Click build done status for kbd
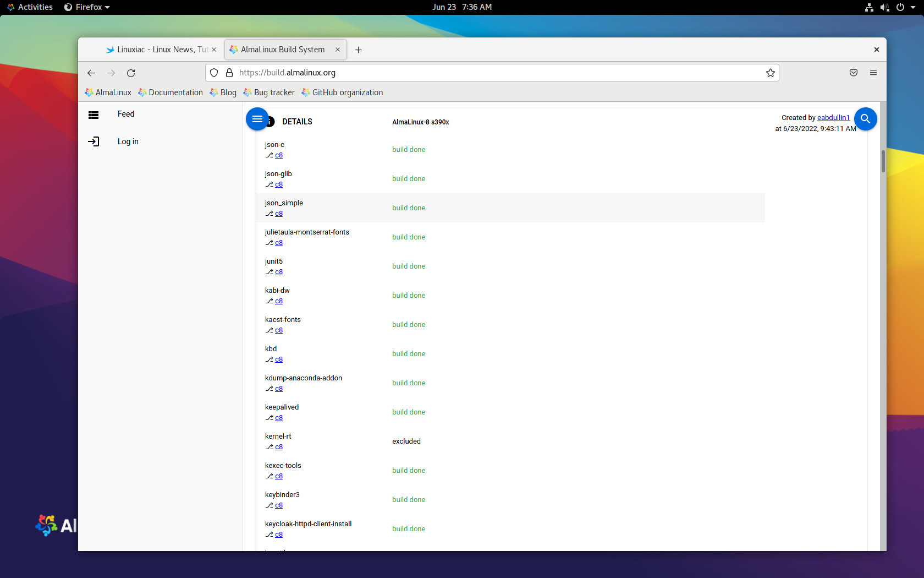This screenshot has height=578, width=924. point(409,354)
